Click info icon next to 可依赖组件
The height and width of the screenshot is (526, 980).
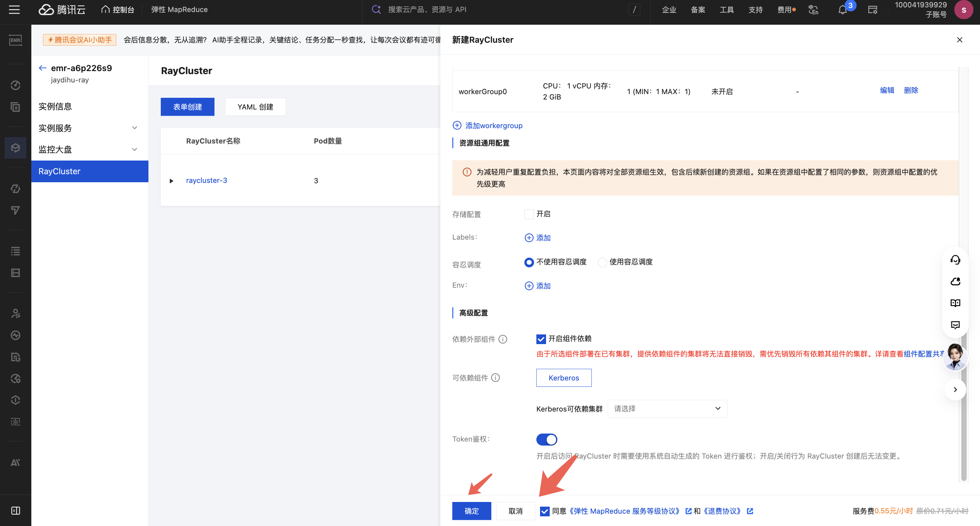[495, 377]
